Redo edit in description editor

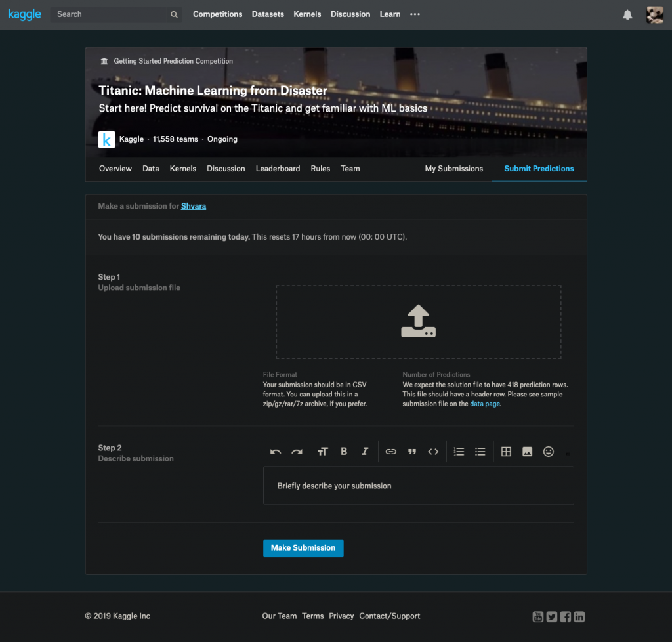pos(297,452)
